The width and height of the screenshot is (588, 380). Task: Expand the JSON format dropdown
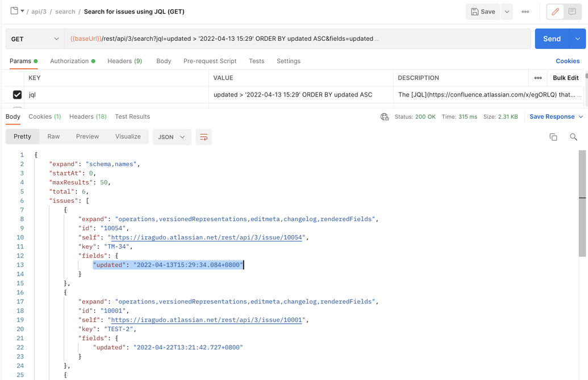pyautogui.click(x=172, y=137)
